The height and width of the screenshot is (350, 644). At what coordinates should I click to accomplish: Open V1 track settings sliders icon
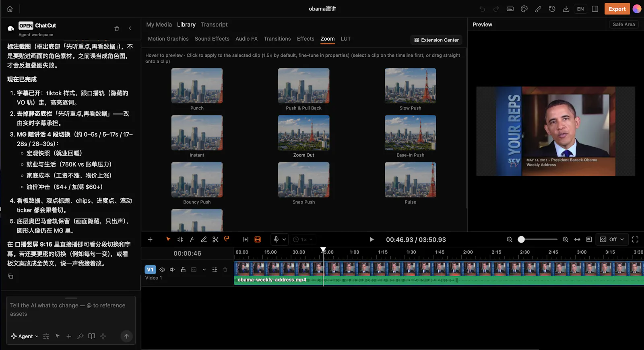tap(215, 270)
